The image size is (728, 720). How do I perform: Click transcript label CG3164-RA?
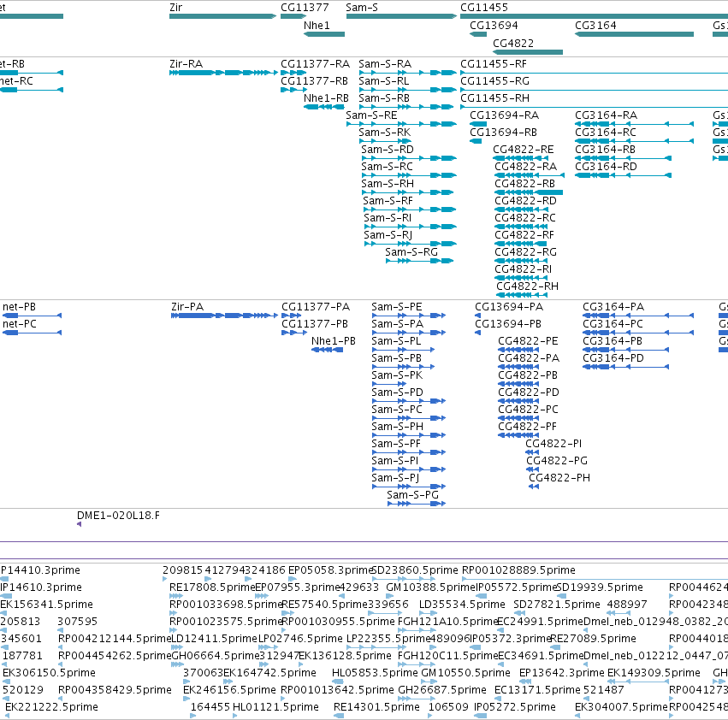[607, 115]
